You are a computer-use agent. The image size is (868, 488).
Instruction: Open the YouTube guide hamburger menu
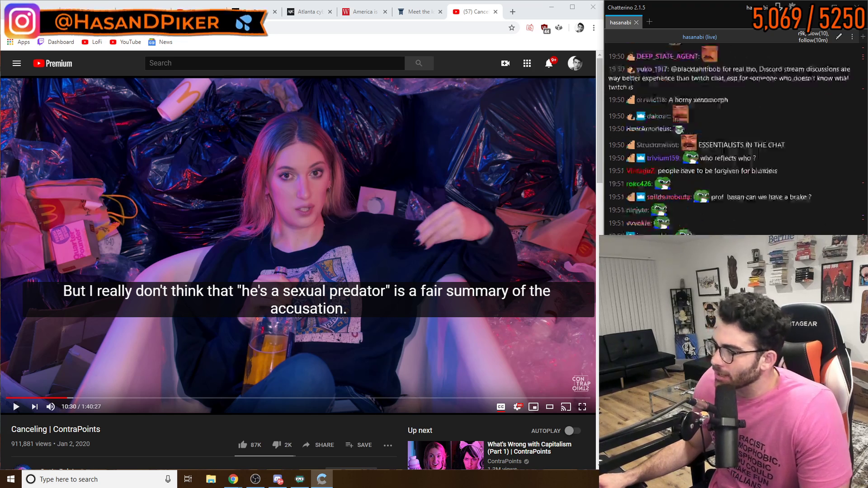17,63
